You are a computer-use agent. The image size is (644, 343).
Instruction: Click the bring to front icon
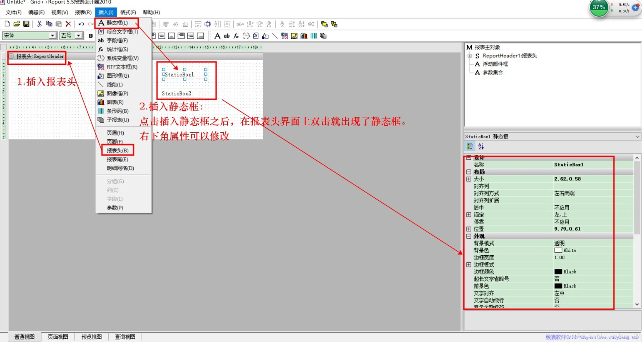(x=325, y=24)
